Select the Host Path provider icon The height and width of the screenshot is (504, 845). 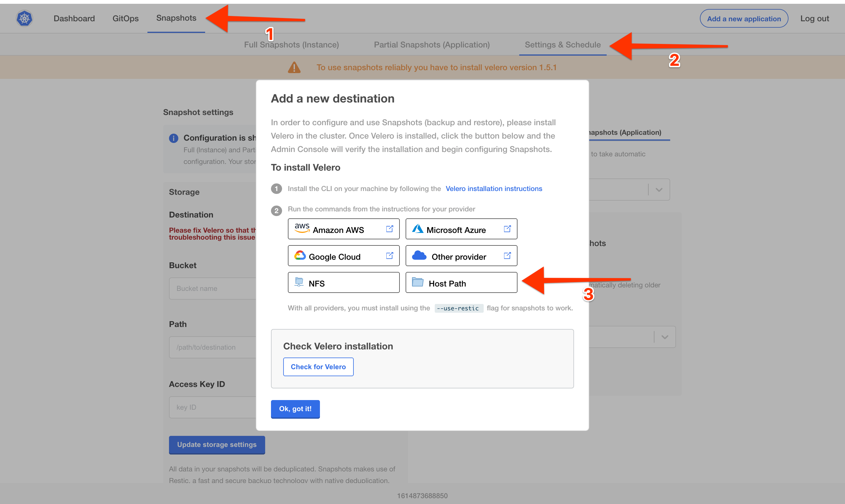point(418,283)
